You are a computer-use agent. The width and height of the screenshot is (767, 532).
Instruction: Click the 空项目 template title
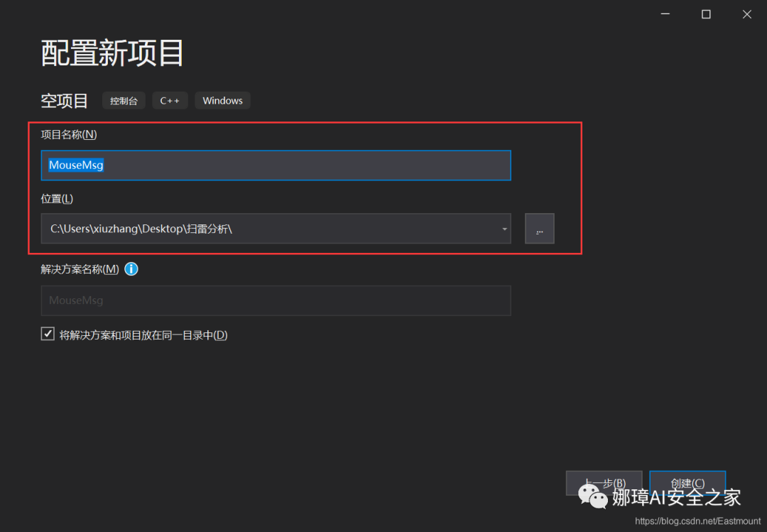click(x=64, y=101)
